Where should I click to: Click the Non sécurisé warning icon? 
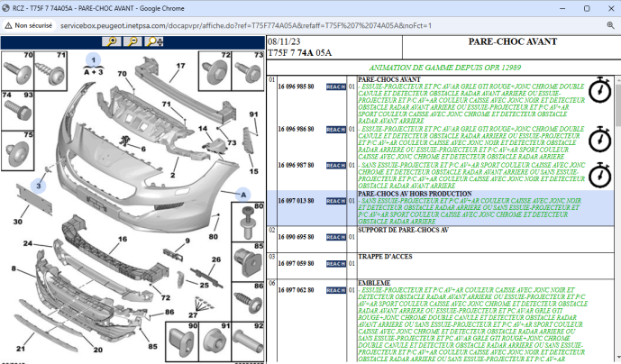[x=8, y=25]
